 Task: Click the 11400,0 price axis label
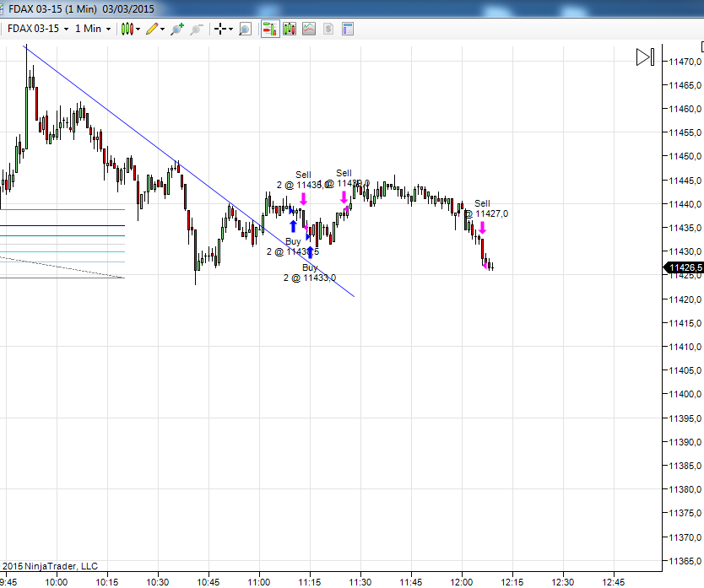685,394
